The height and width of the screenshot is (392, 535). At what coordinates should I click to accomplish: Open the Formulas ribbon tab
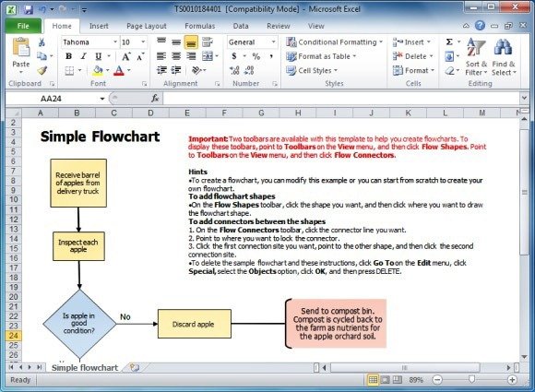coord(199,26)
